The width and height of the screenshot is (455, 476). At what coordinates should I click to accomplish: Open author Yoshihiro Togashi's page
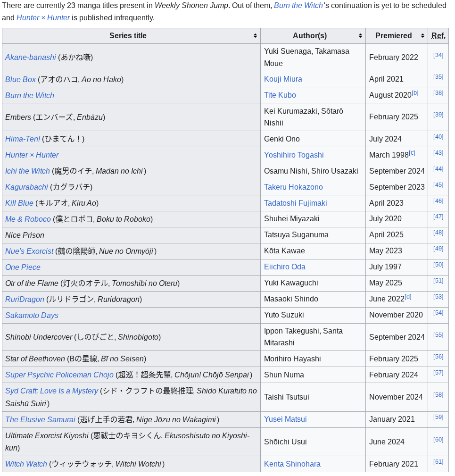[294, 155]
